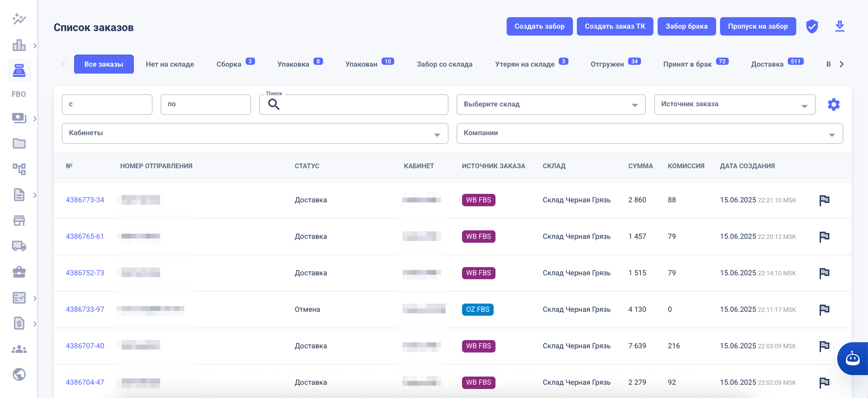Toggle flag on order 4386733-97
868x398 pixels.
click(824, 309)
